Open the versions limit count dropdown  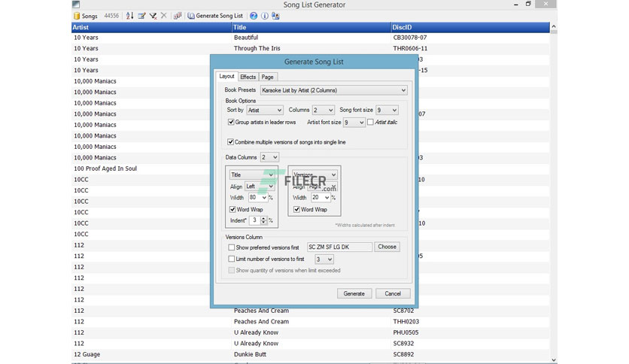click(324, 259)
